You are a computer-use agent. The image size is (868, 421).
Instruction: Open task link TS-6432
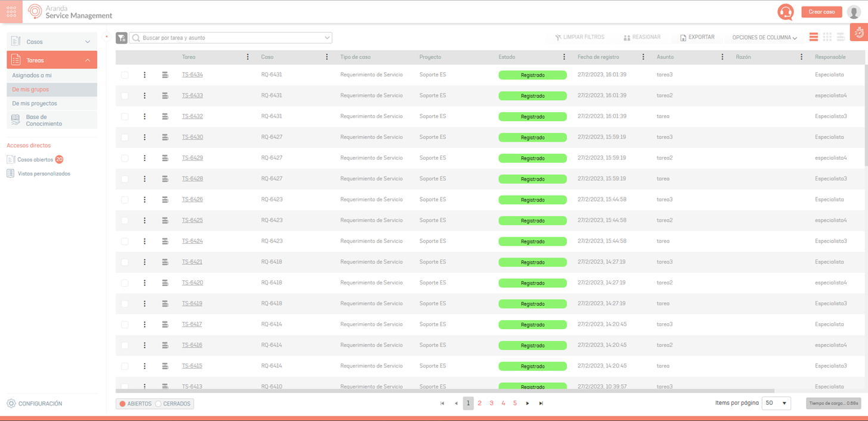(x=192, y=116)
